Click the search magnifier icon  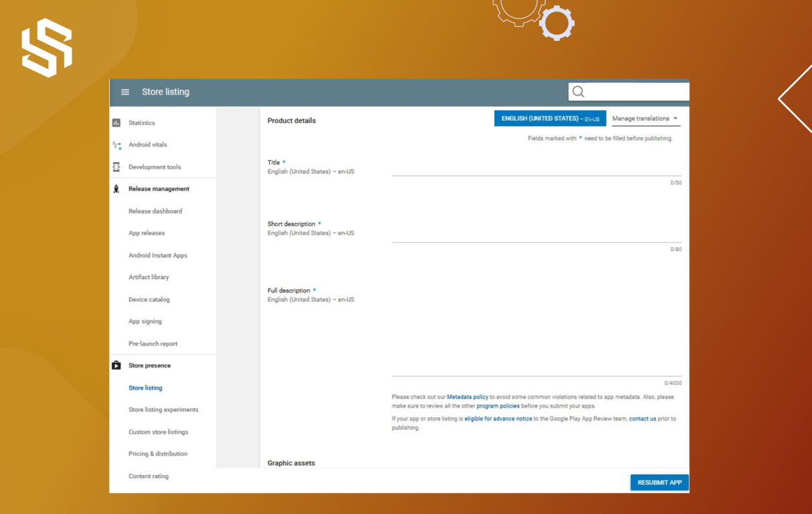point(578,92)
